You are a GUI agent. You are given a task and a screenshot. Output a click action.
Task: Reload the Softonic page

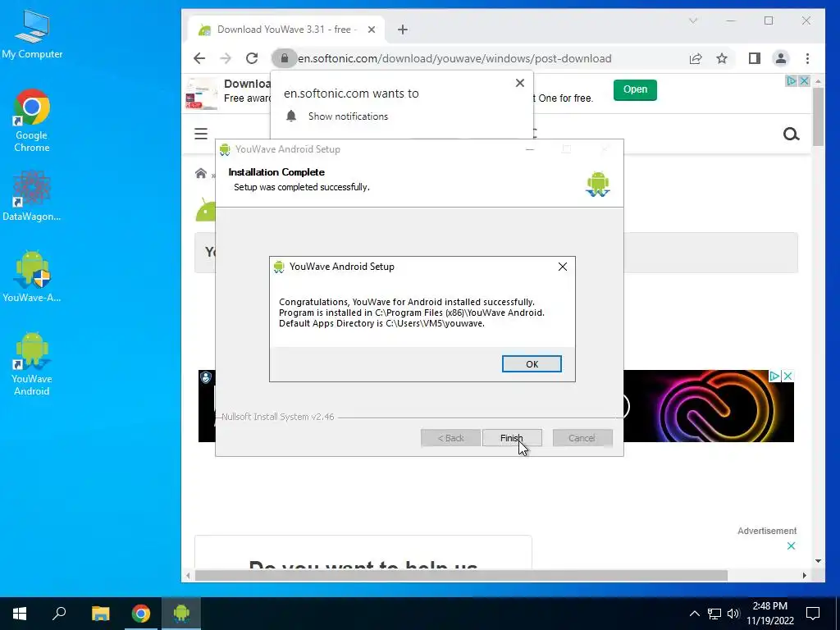tap(252, 58)
